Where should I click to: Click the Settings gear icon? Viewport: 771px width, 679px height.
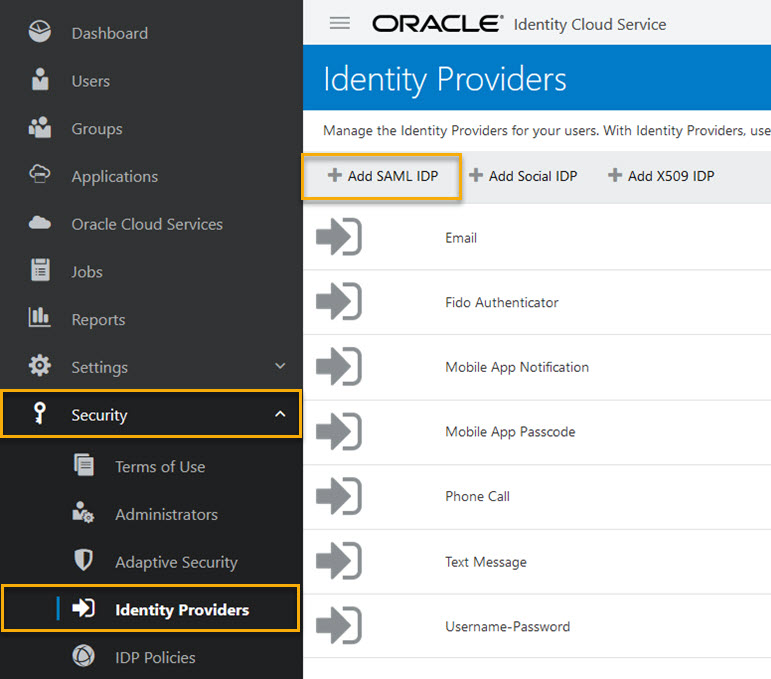click(x=40, y=366)
